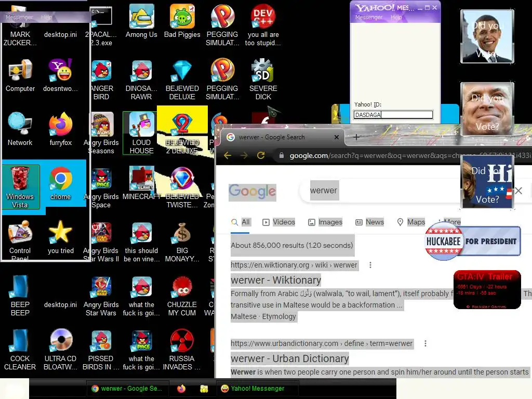Switch to 'werwer - Google Se...' taskbar button
This screenshot has height=399, width=532.
127,389
